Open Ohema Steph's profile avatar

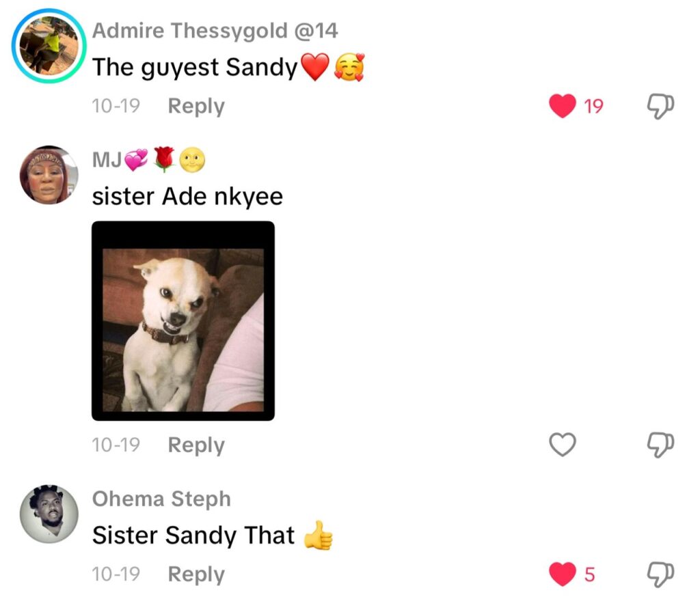pos(49,514)
